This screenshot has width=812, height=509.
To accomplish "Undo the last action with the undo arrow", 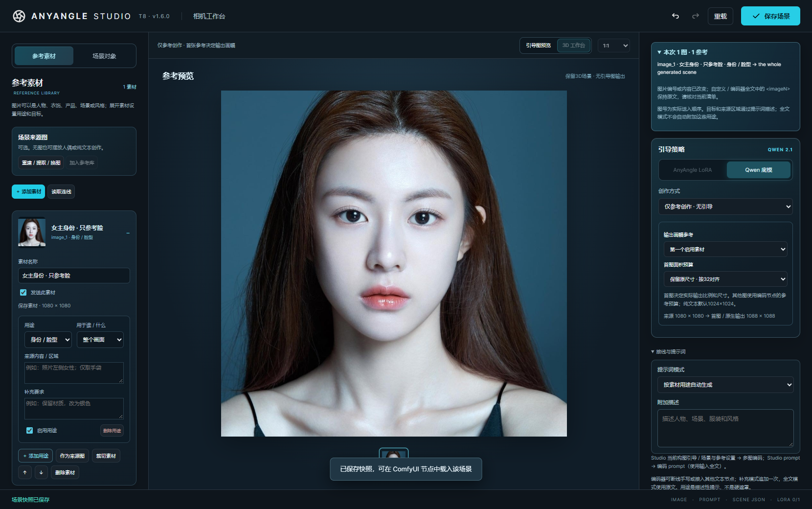I will point(676,16).
